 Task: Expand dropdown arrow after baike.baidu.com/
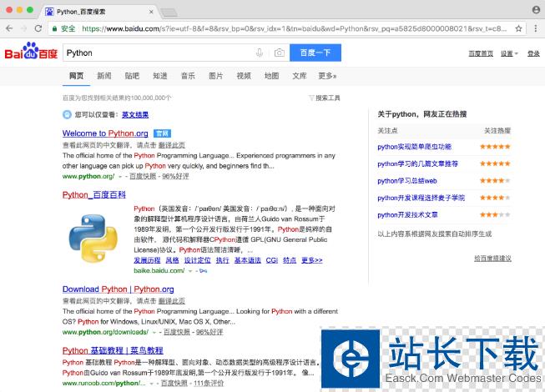(190, 271)
